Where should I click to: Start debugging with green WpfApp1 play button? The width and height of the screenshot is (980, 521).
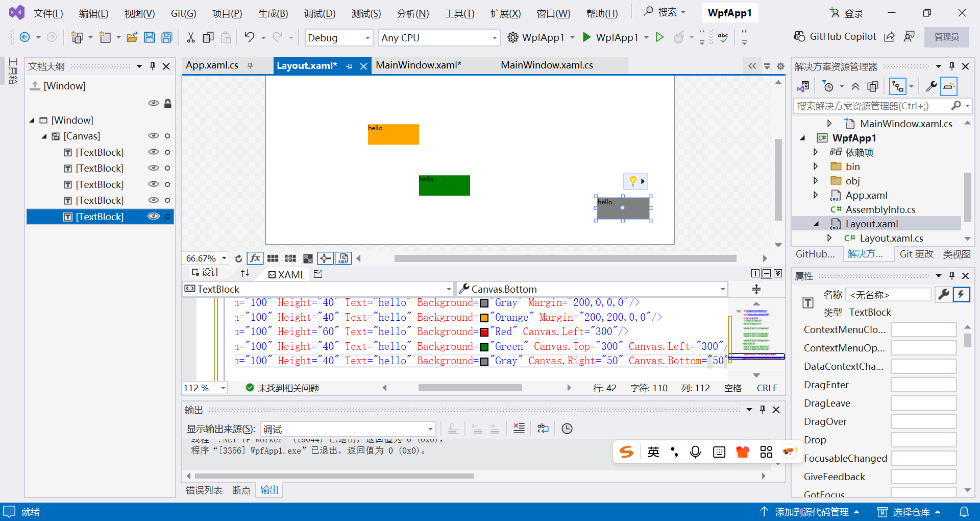611,37
